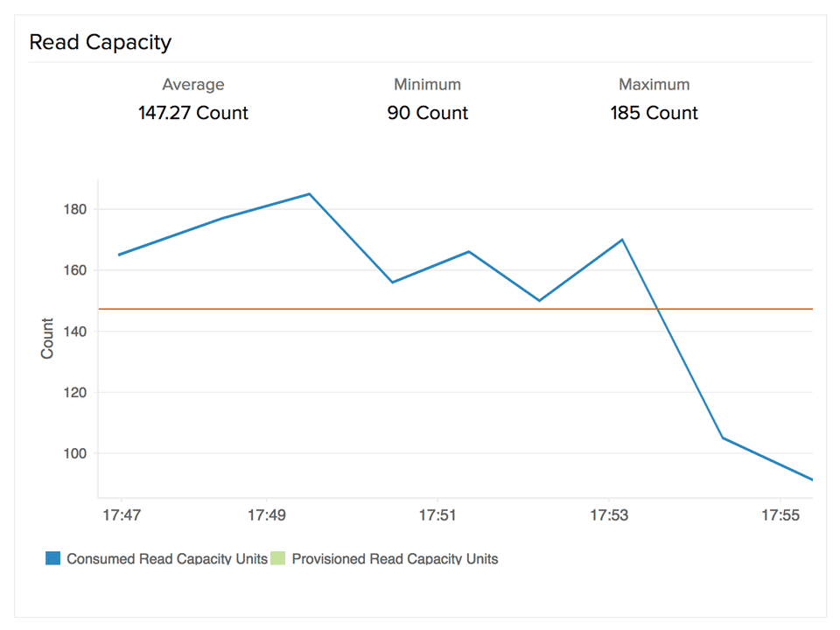Click the 140 y-axis tick label
The width and height of the screenshot is (840, 630).
pyautogui.click(x=74, y=332)
